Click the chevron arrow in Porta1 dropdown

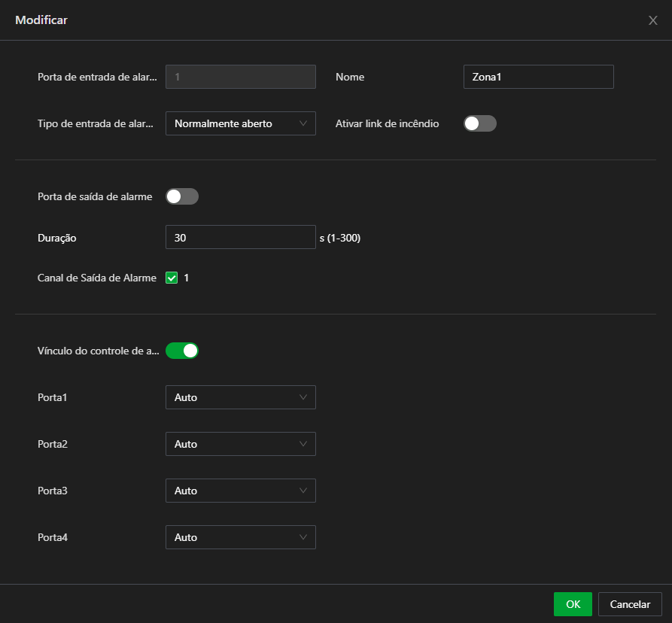click(x=303, y=397)
